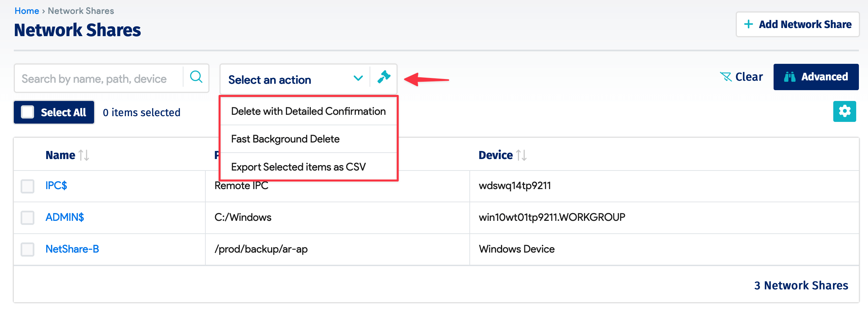Click the crossed-out filter icon beside Clear
This screenshot has width=868, height=312.
click(725, 77)
